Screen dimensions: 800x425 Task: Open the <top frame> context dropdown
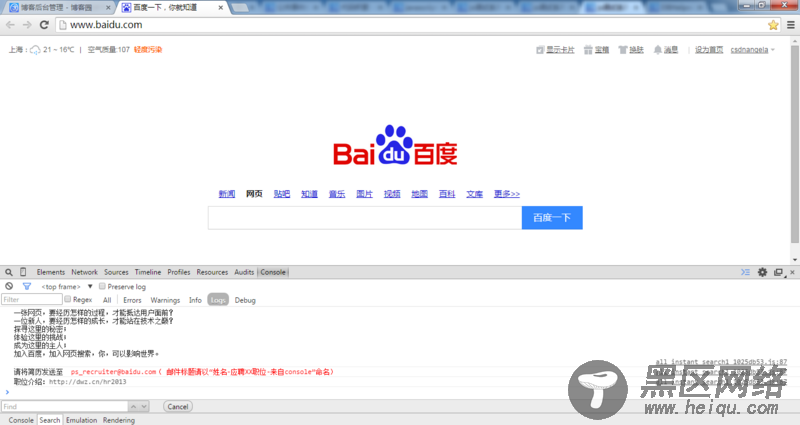point(67,287)
